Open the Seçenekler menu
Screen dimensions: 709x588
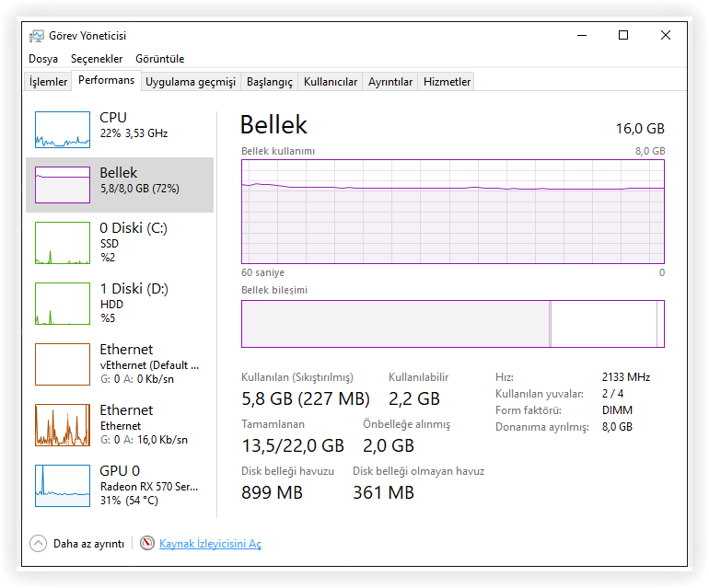(97, 59)
